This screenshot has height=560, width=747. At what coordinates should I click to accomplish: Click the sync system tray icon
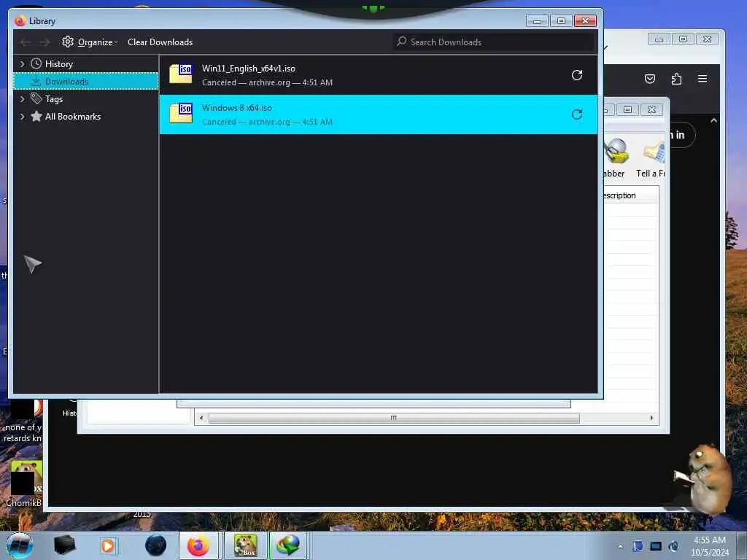[x=673, y=546]
